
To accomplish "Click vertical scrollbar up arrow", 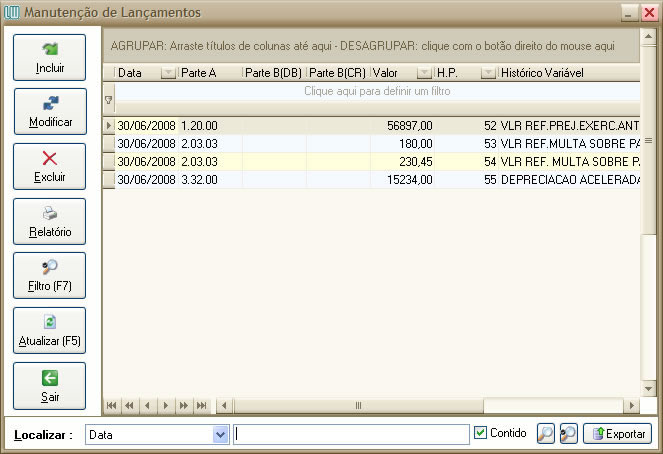I will click(648, 37).
